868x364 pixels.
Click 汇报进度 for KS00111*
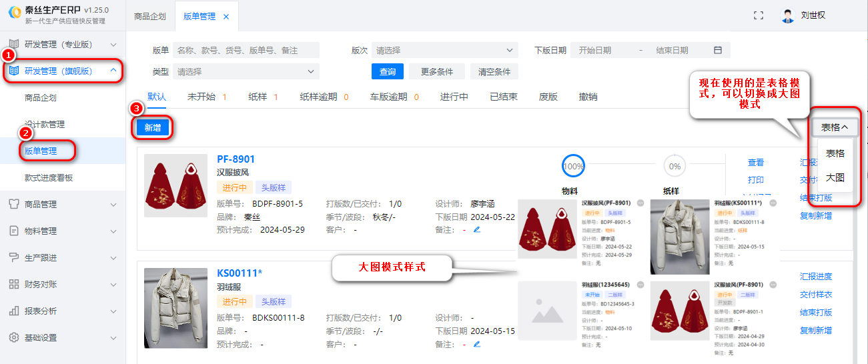(x=816, y=277)
